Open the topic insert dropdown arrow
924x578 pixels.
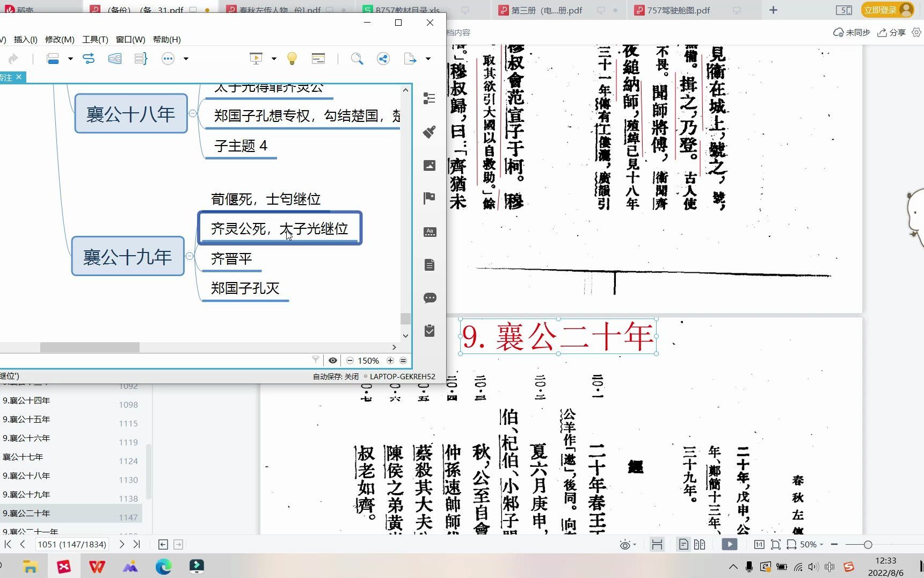tap(70, 59)
